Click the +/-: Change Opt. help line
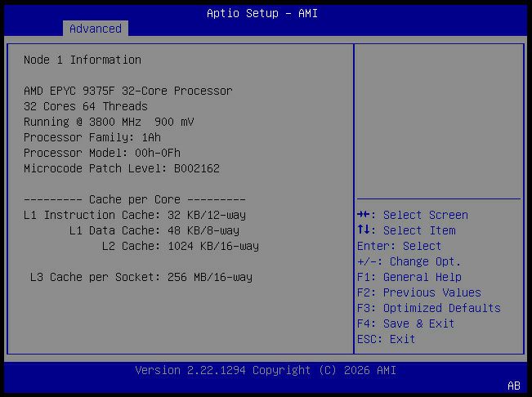 click(409, 261)
